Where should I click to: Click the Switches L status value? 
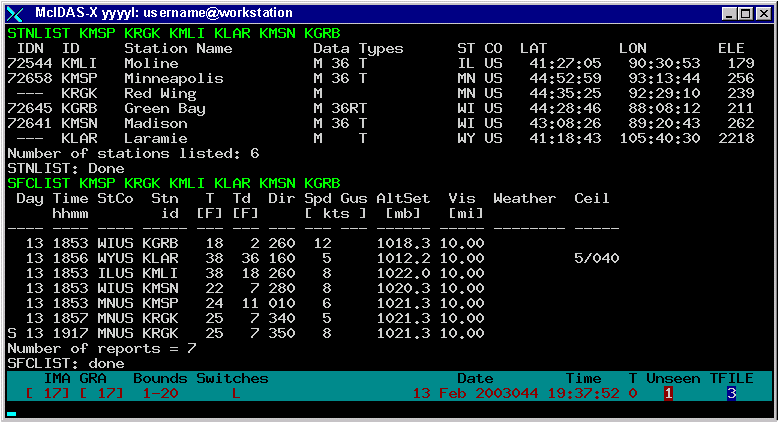[234, 393]
